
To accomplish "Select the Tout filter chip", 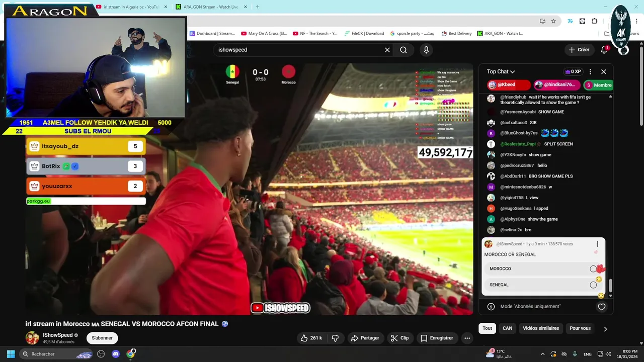I will (x=487, y=328).
